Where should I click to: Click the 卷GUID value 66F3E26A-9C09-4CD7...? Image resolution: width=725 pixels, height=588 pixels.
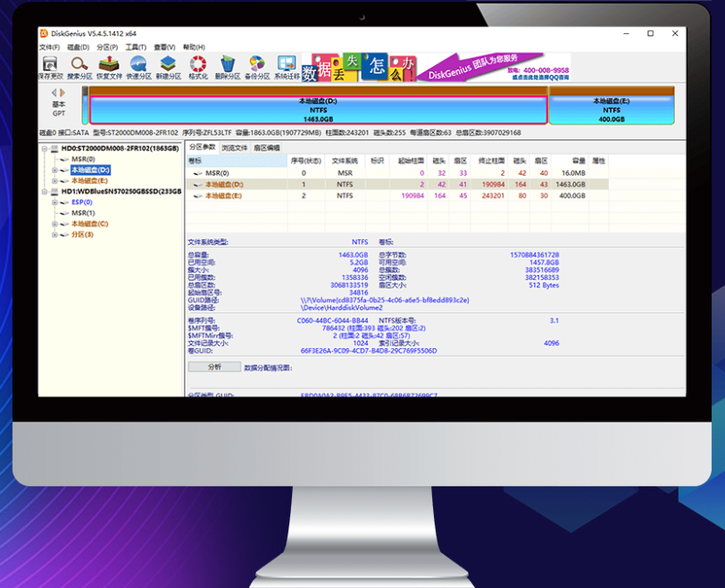pyautogui.click(x=369, y=351)
